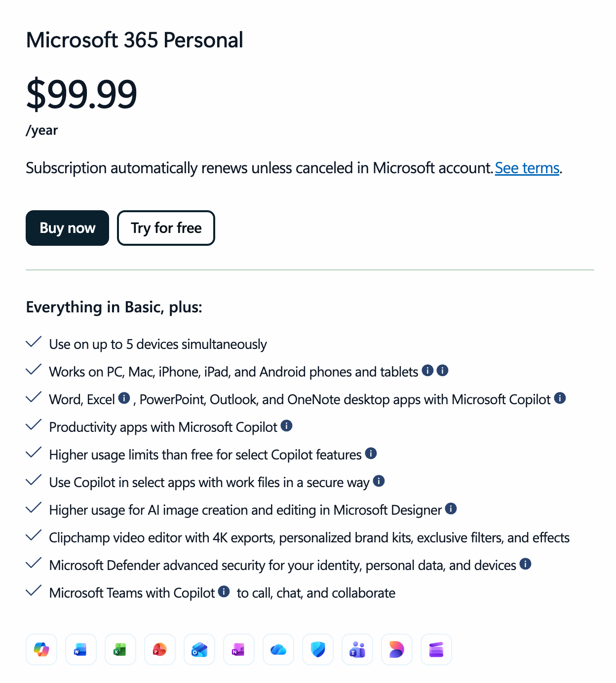This screenshot has height=683, width=616.
Task: Click the Microsoft Defender shield icon
Action: 318,649
